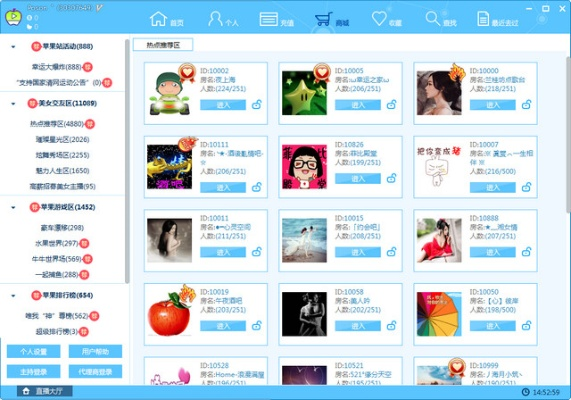Click the clock icon in the status bar
This screenshot has height=400, width=571.
click(525, 392)
